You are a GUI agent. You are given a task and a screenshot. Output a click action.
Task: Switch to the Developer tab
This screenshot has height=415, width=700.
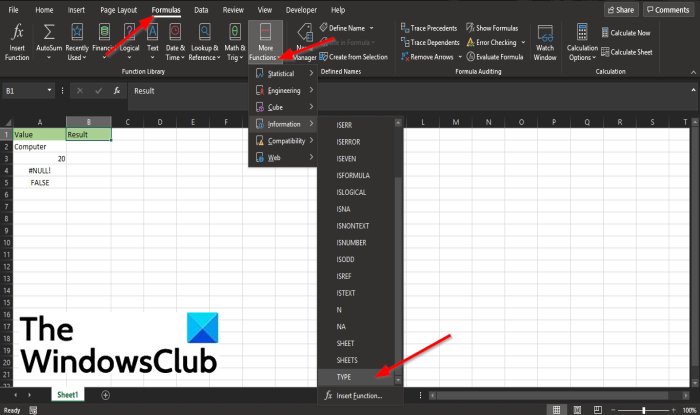[x=301, y=10]
